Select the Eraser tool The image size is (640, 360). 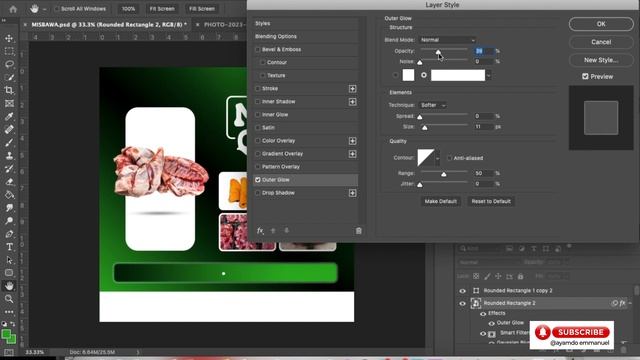click(x=9, y=182)
